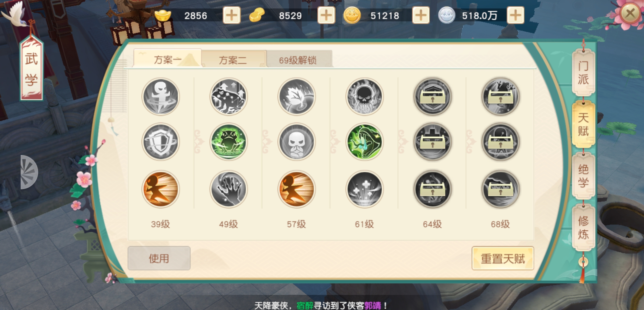Select the orange running talent under 39级

coord(161,189)
